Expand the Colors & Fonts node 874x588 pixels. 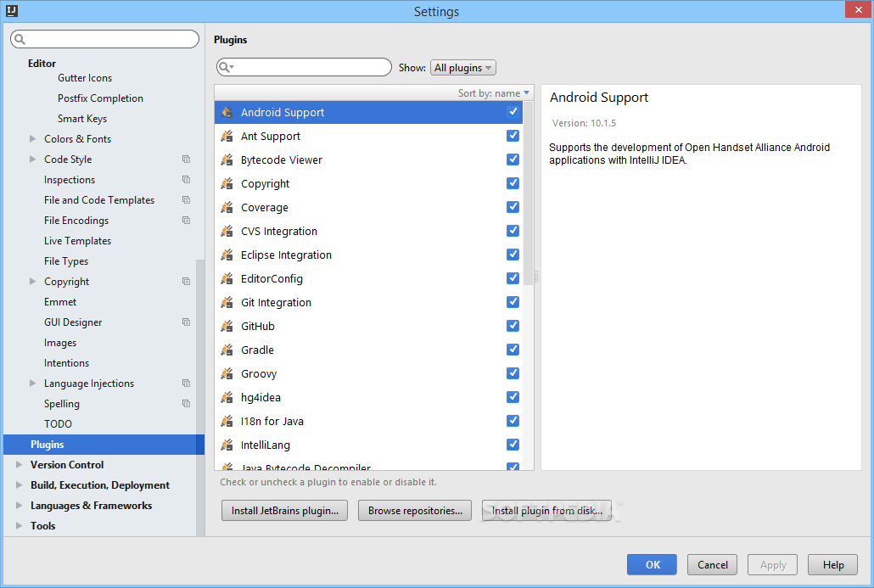32,139
